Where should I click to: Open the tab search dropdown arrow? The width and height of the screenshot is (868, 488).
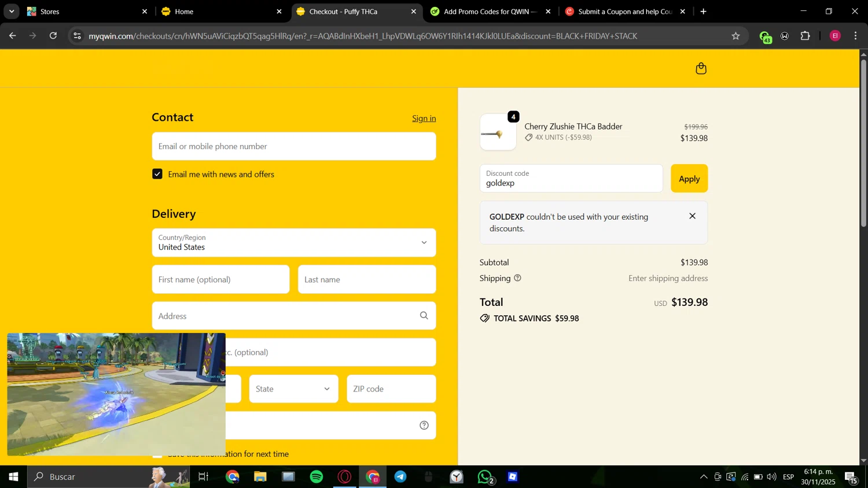pyautogui.click(x=12, y=12)
